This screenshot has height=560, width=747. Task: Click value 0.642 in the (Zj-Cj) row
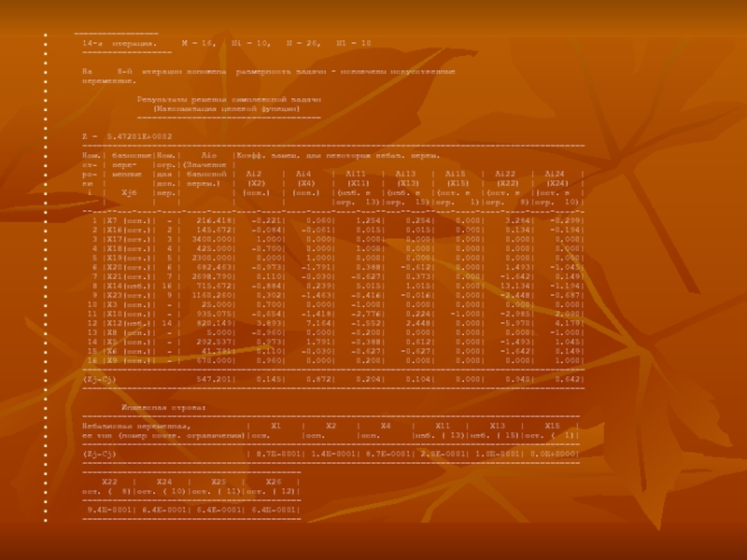pyautogui.click(x=567, y=380)
